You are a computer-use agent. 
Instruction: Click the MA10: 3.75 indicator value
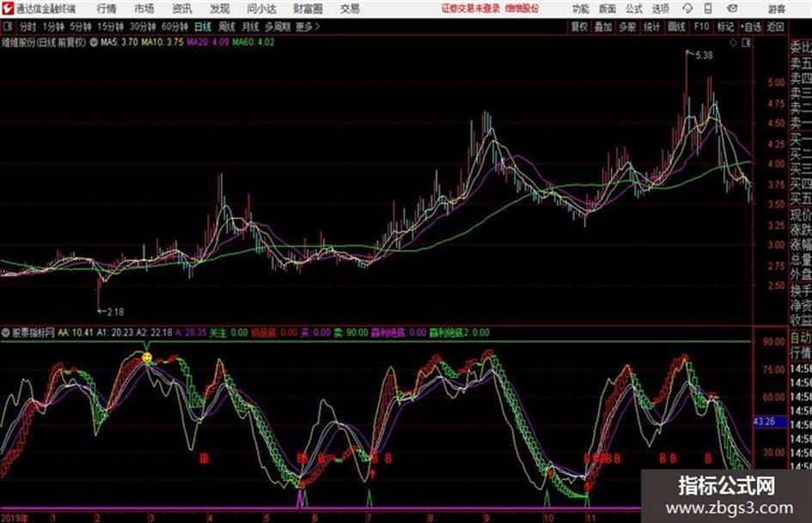click(x=162, y=42)
